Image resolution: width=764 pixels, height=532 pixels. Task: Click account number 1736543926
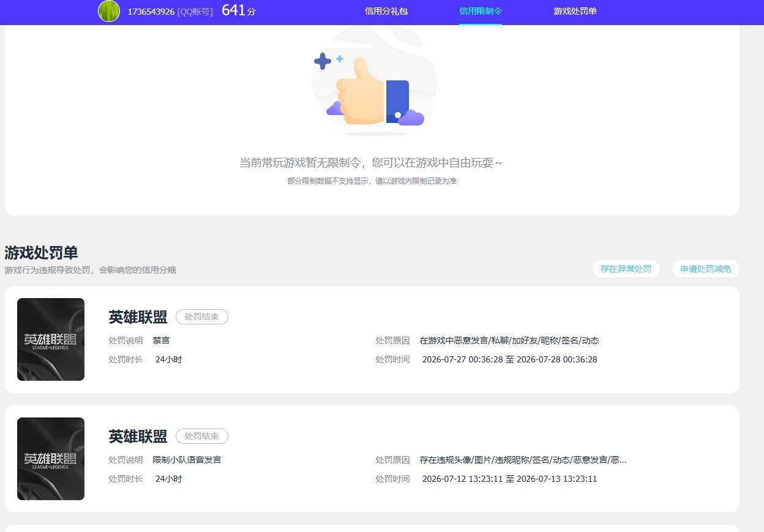point(151,12)
